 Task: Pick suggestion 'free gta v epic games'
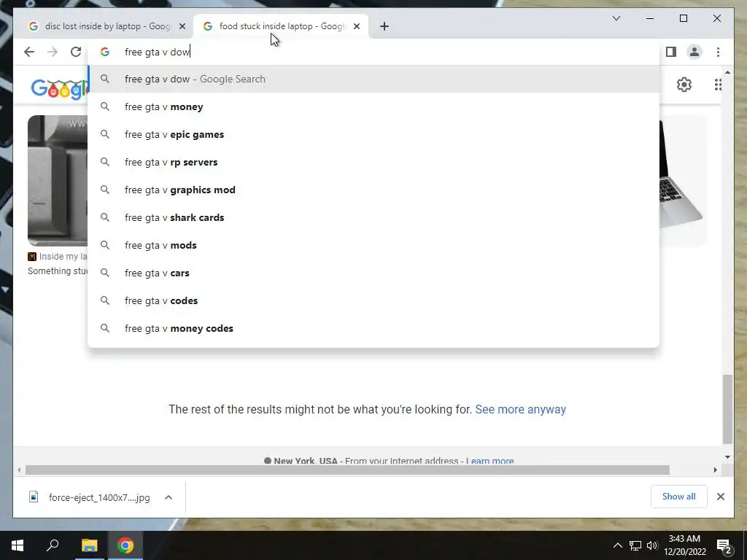373,134
